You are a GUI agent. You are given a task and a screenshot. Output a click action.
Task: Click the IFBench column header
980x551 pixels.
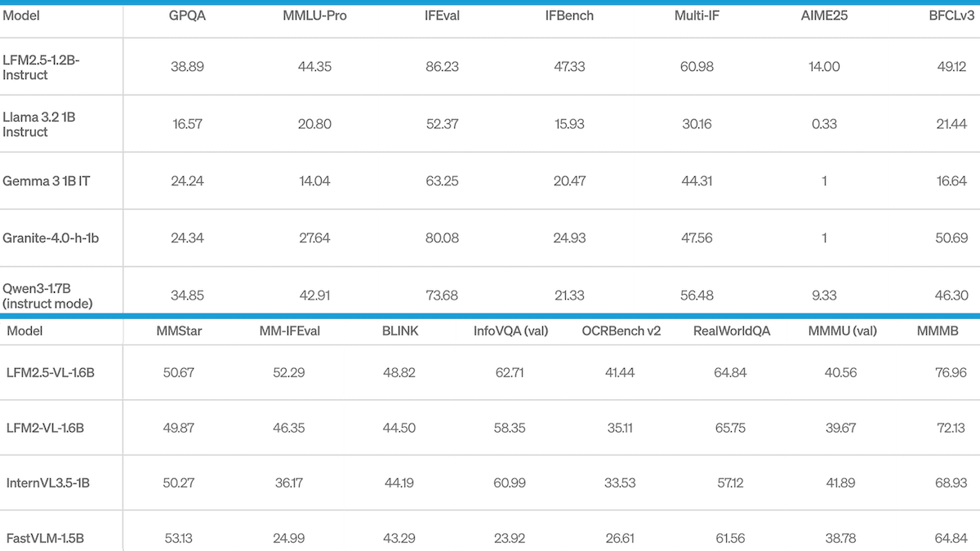[569, 15]
